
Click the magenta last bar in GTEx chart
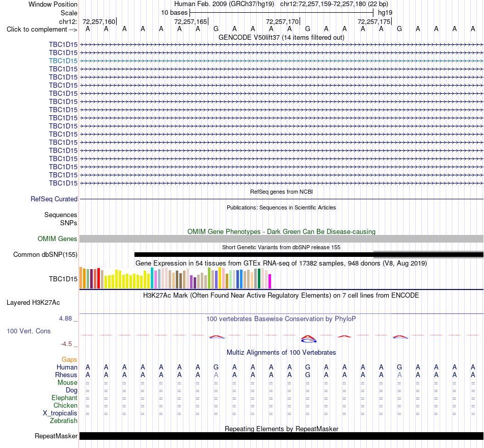click(270, 281)
